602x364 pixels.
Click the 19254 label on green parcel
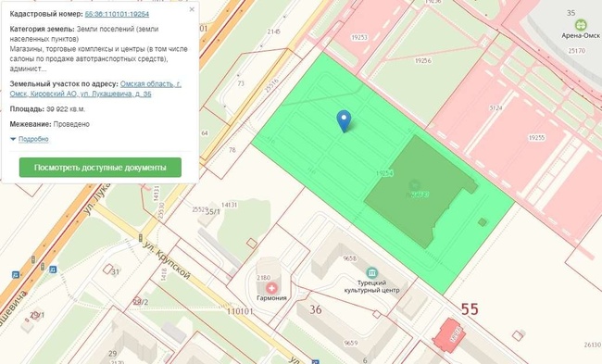(384, 173)
